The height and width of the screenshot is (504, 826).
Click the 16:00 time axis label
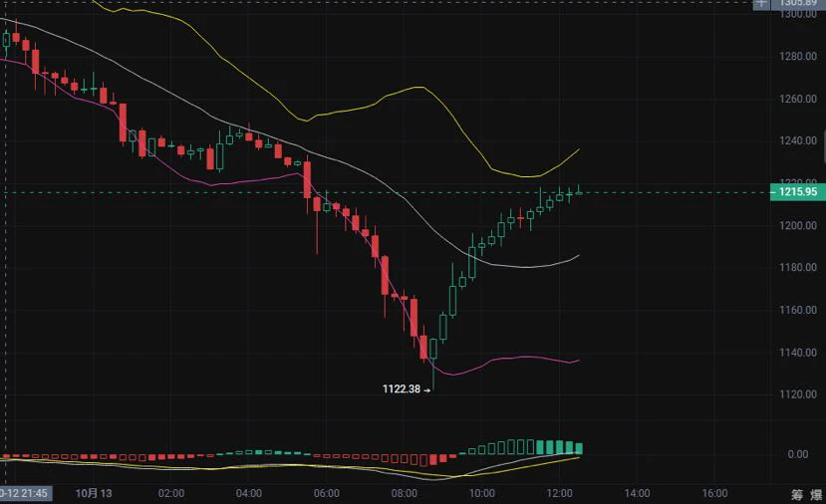[714, 493]
